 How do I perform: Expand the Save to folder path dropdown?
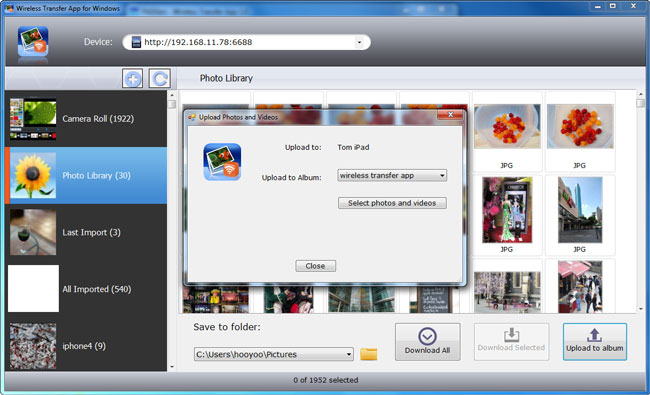coord(349,354)
